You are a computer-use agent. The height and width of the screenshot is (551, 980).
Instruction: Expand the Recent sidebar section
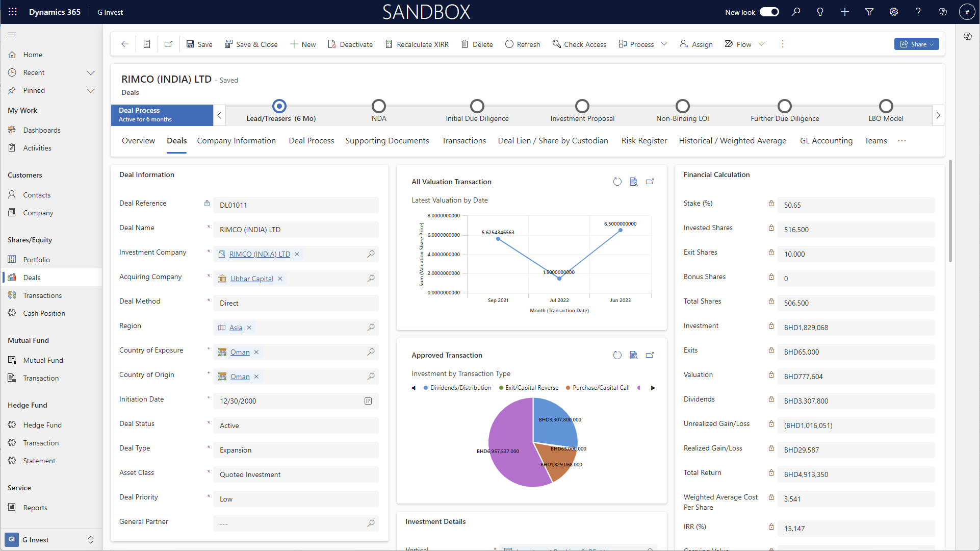(x=91, y=72)
